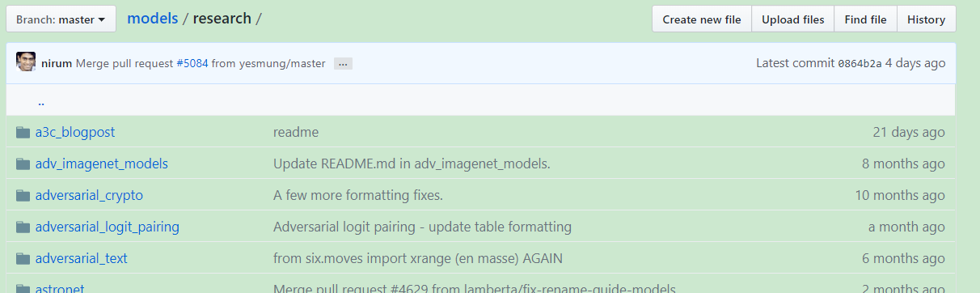View the commit History
The width and height of the screenshot is (980, 293).
coord(926,19)
